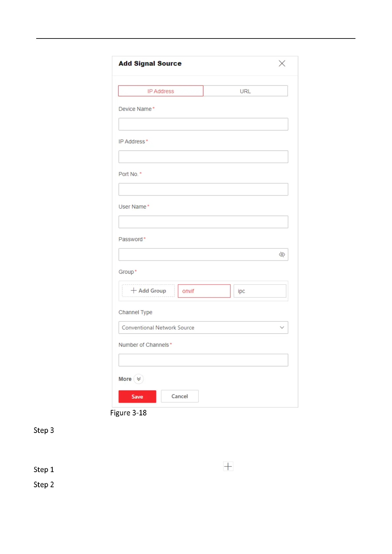The height and width of the screenshot is (554, 392).
Task: Focus the IP Address input field
Action: coord(203,157)
